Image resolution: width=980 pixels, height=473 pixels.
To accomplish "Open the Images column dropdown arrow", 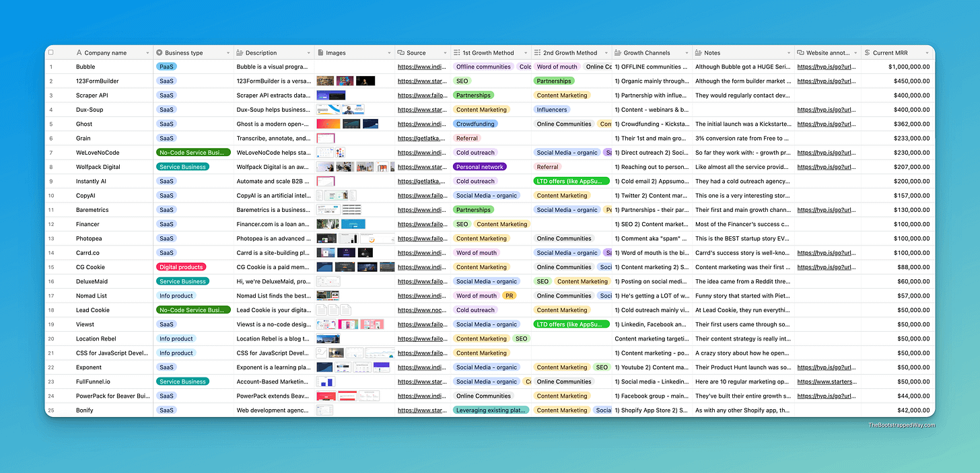I will (389, 53).
